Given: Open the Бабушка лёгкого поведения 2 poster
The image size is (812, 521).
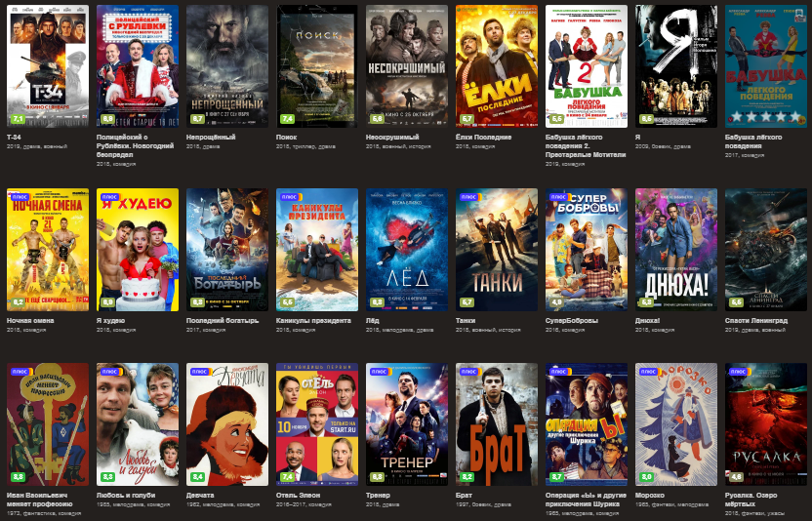Looking at the screenshot, I should pyautogui.click(x=587, y=66).
